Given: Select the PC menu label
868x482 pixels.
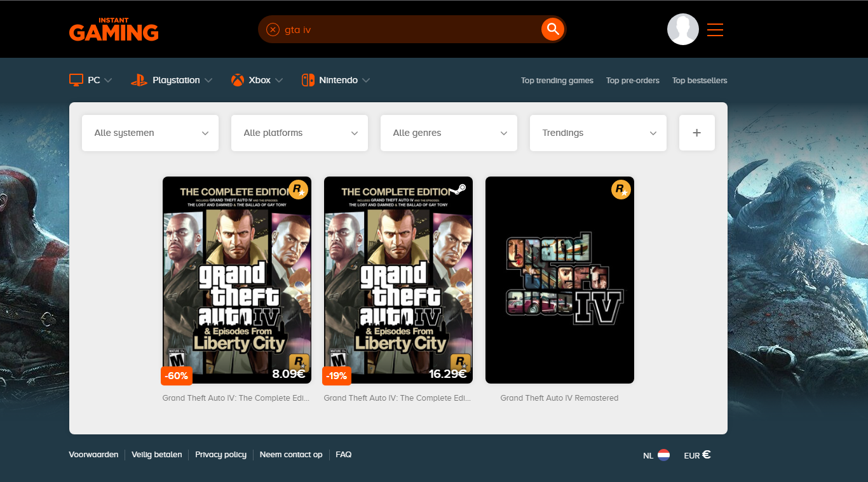Looking at the screenshot, I should tap(94, 81).
